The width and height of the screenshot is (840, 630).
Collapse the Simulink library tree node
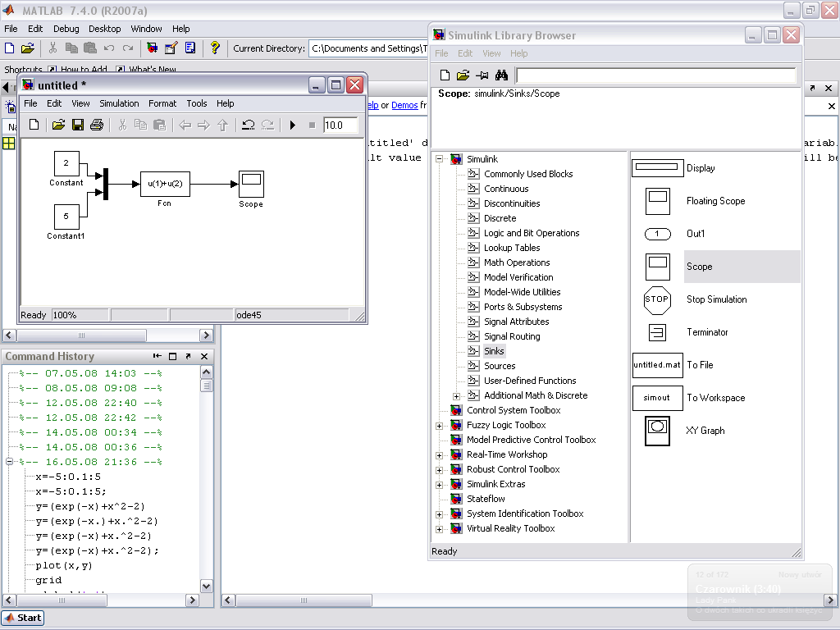(440, 159)
